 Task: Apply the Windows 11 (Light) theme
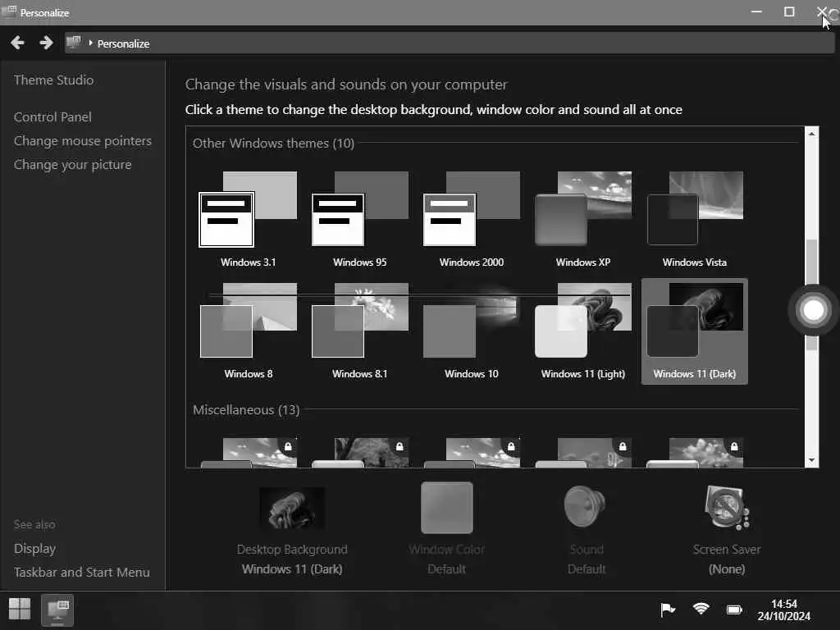tap(583, 331)
